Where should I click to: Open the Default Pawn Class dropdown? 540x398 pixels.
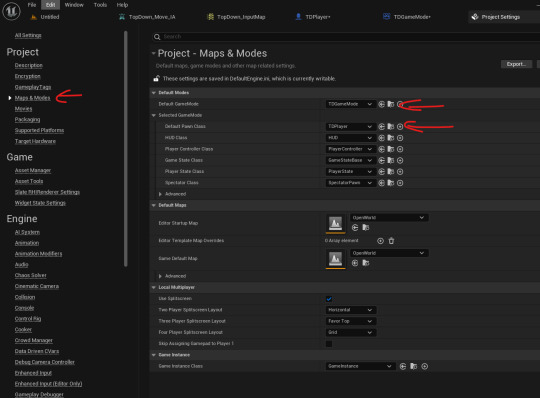[x=351, y=127]
